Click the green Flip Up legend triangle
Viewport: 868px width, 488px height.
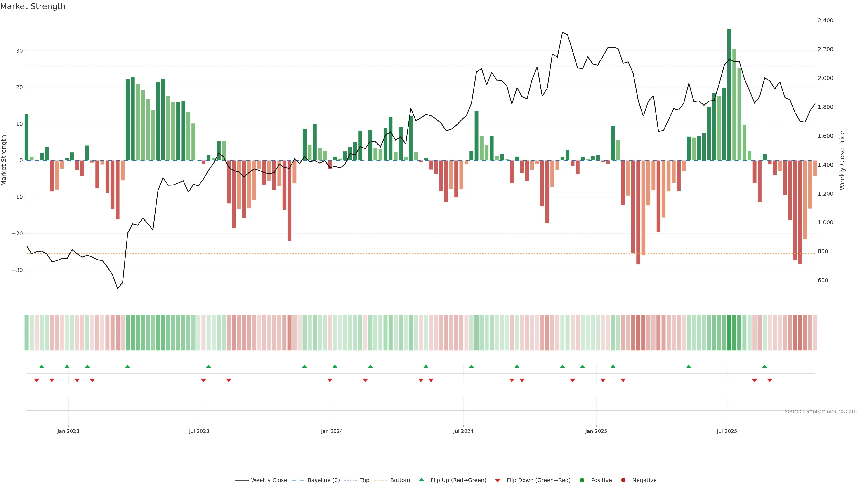[x=421, y=480]
